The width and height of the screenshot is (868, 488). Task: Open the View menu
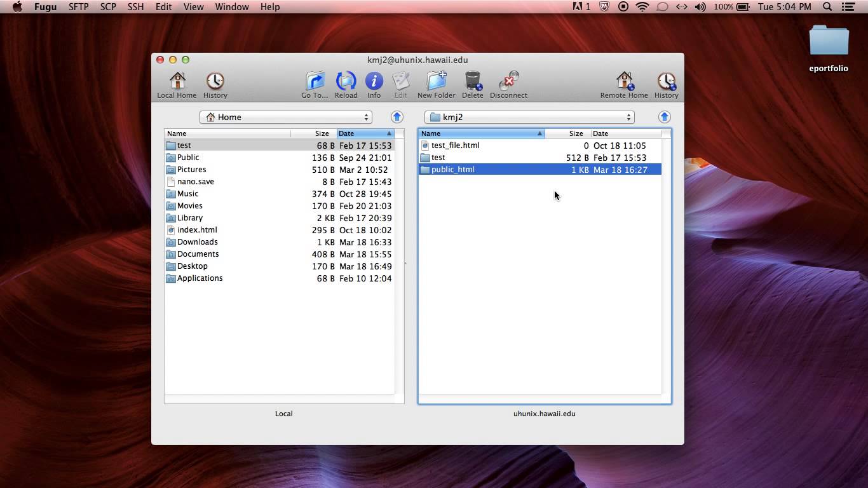(193, 7)
